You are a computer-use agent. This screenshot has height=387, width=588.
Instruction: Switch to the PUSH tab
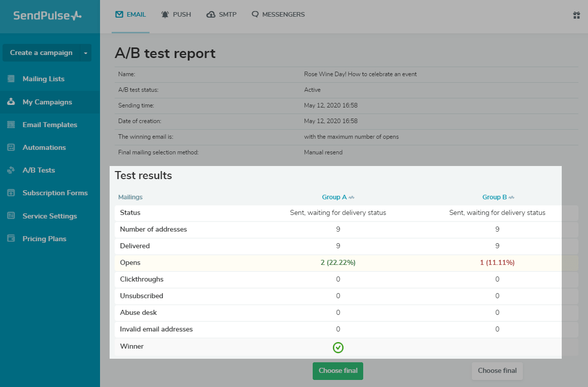(x=176, y=15)
